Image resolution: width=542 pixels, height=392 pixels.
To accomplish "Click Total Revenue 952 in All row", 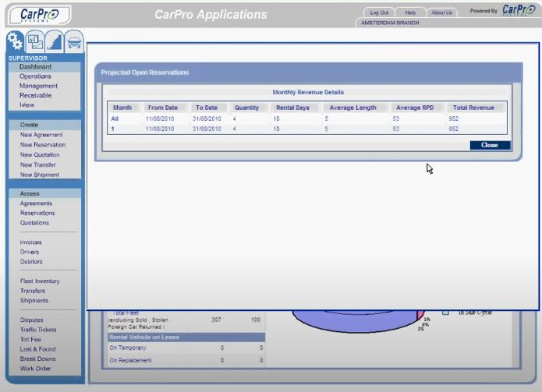I will (x=454, y=118).
